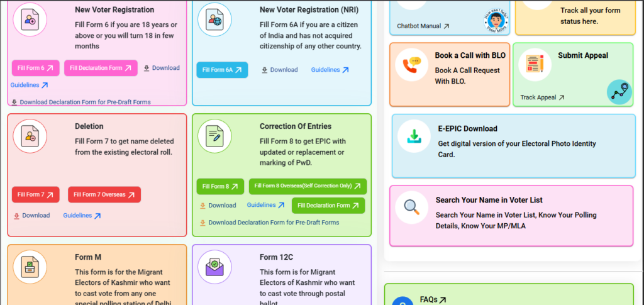
Task: Click the New Voter Registration (NRI) globe icon
Action: pos(214,19)
